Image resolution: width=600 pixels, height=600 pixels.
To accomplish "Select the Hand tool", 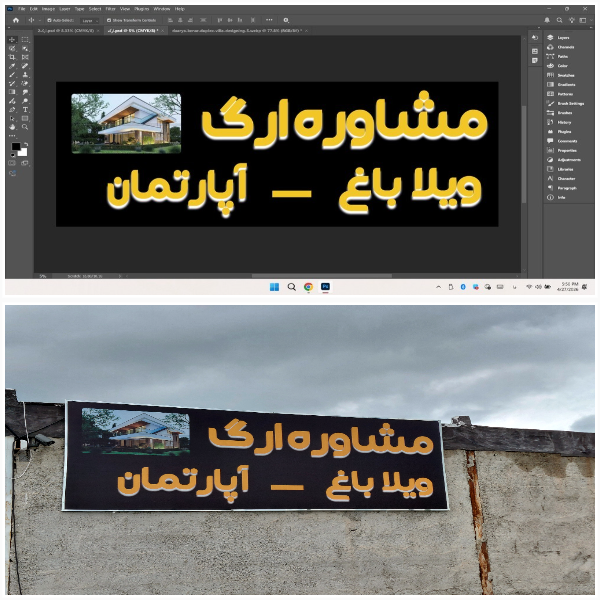I will 12,127.
